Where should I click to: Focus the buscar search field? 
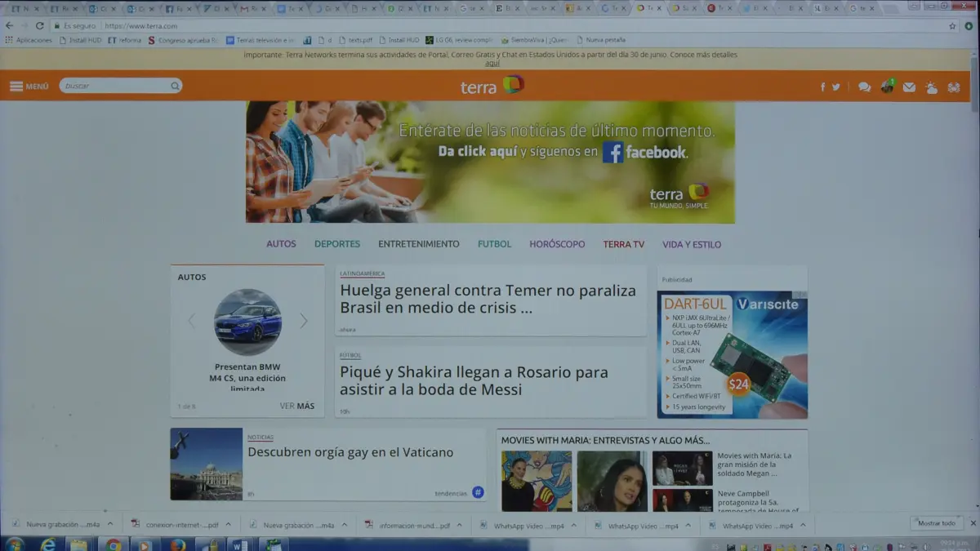coord(114,87)
